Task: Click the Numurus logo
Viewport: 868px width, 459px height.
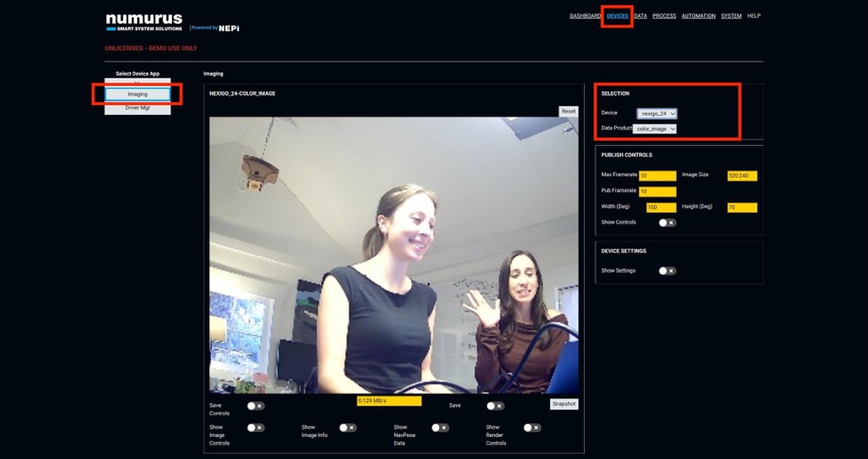Action: (143, 21)
